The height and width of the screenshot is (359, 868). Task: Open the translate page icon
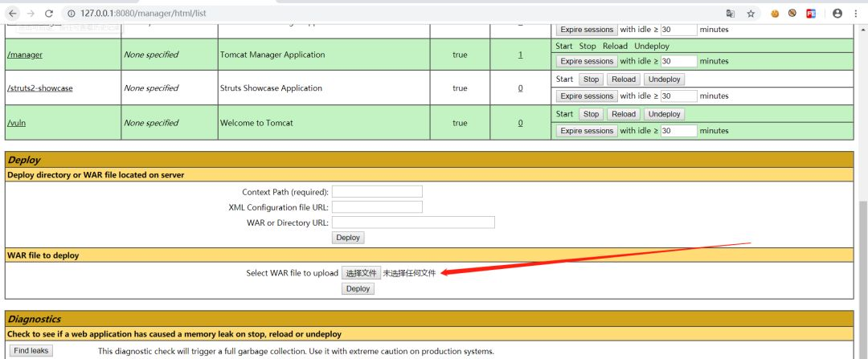click(731, 14)
